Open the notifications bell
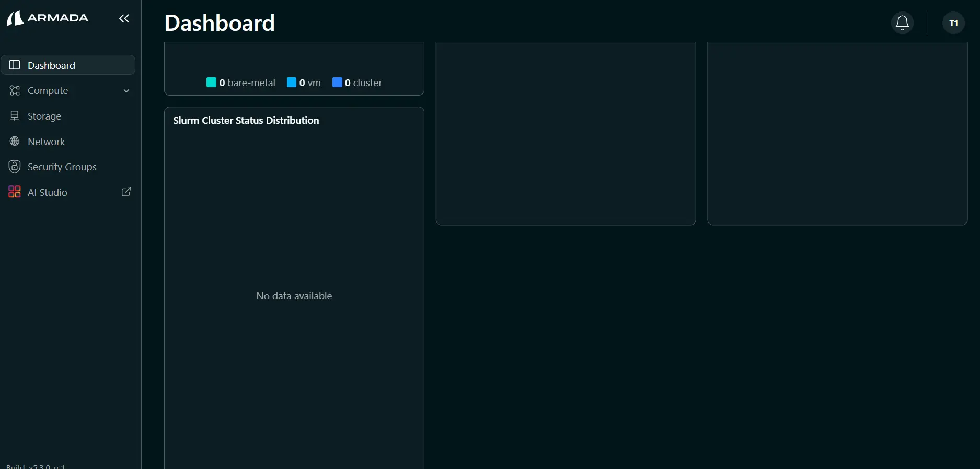Image resolution: width=980 pixels, height=469 pixels. pos(902,22)
